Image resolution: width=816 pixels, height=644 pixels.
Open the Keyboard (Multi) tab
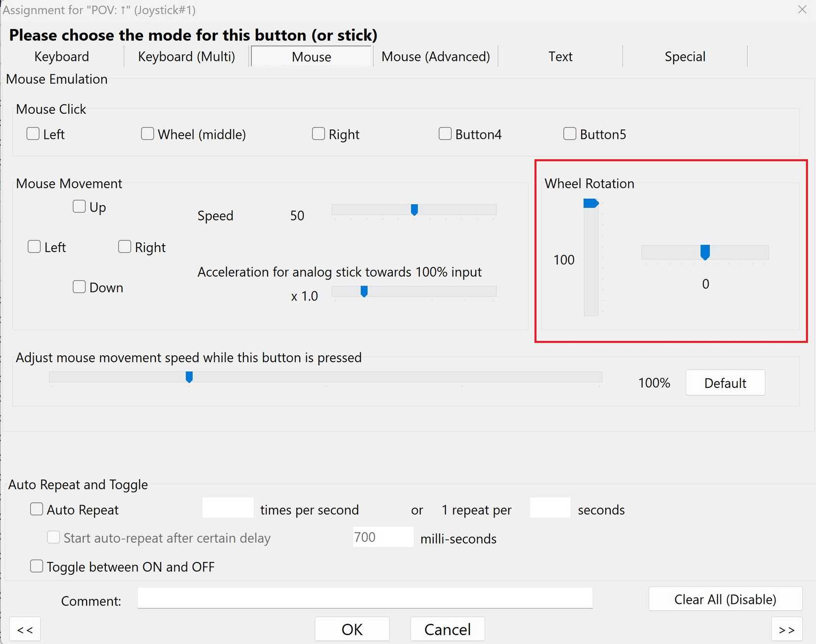(186, 56)
